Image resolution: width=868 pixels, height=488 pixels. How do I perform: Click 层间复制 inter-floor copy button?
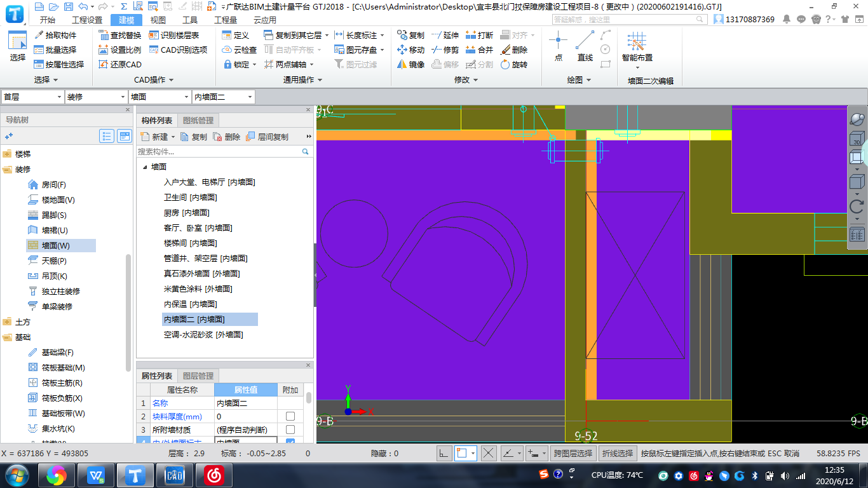tap(267, 137)
